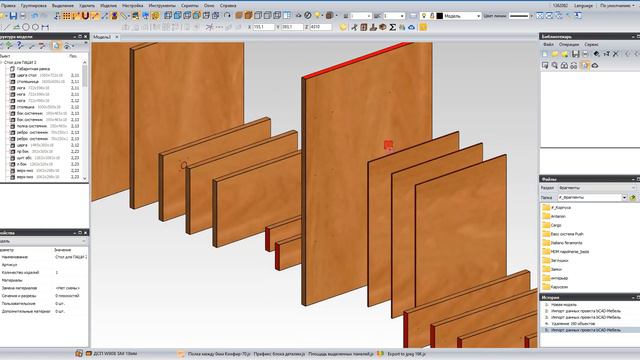The width and height of the screenshot is (640, 360).
Task: Open the Скрипты menu
Action: (189, 6)
